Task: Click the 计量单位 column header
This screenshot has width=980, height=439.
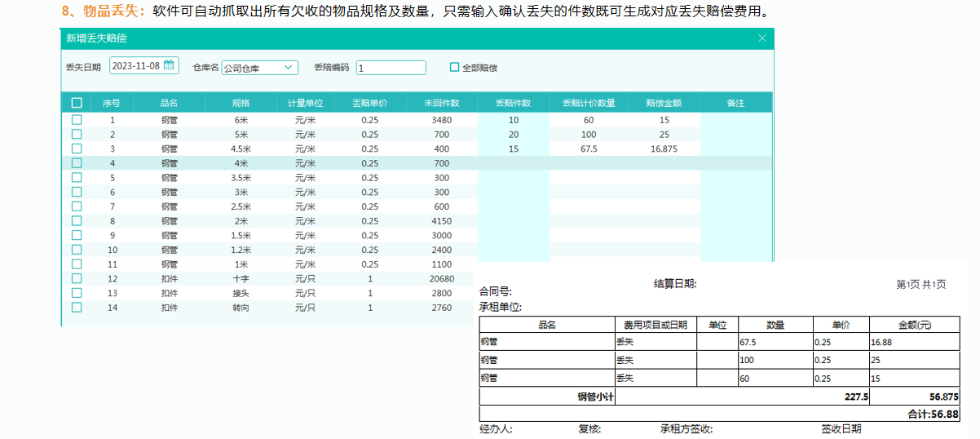Action: click(306, 103)
